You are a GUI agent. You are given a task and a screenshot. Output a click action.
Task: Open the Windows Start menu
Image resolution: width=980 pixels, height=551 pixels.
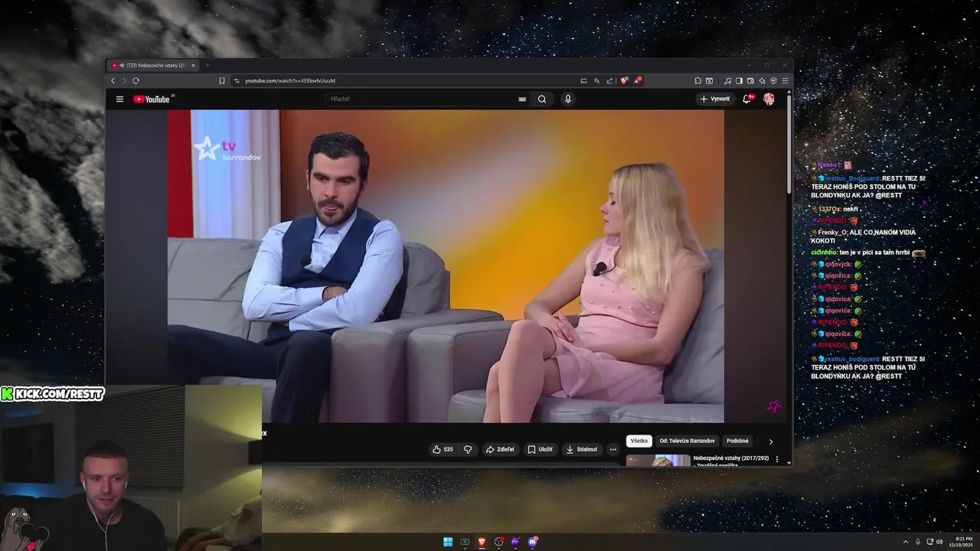[448, 542]
